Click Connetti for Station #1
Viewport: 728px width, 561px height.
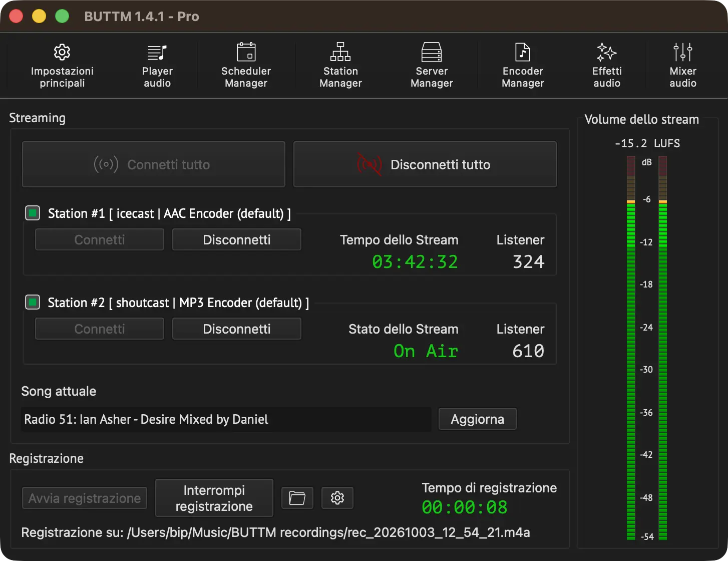100,239
